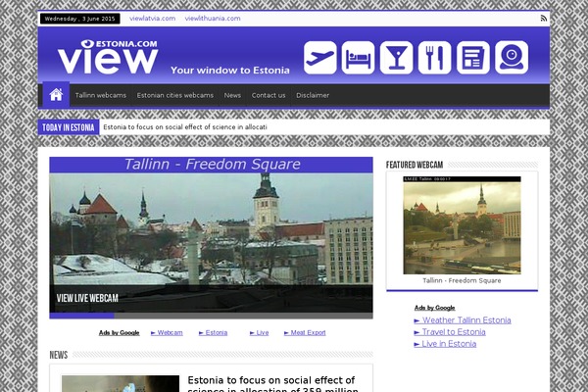588x392 pixels.
Task: Click the Live ad link below slider
Action: click(259, 333)
